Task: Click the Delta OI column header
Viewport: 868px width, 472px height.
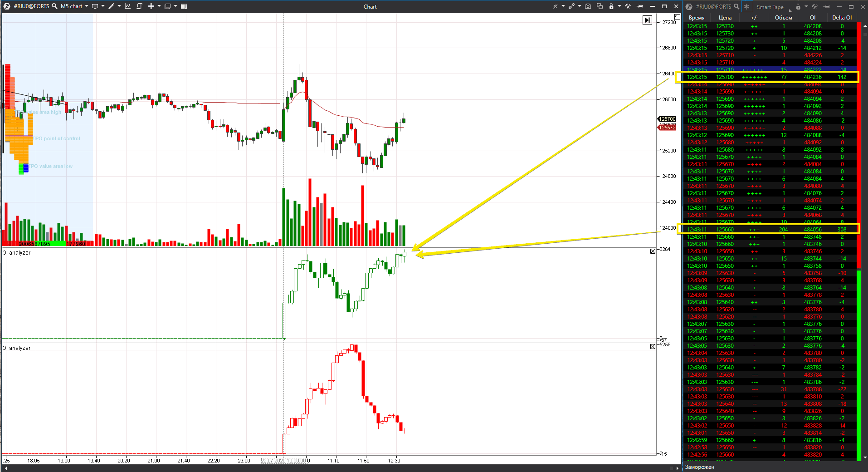Action: pos(842,17)
